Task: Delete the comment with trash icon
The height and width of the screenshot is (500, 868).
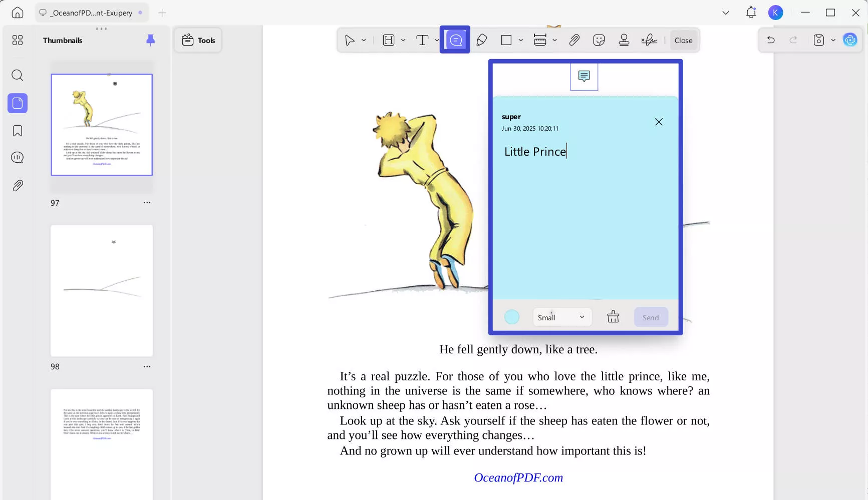Action: click(613, 317)
